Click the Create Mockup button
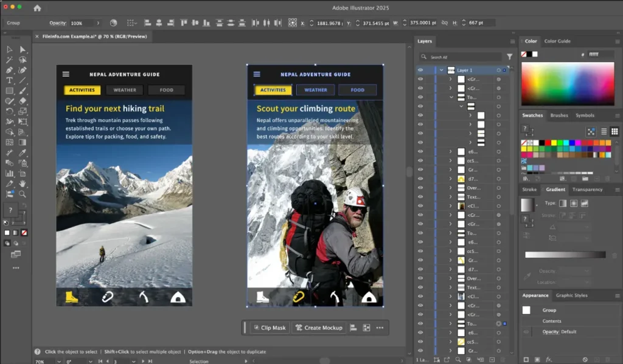This screenshot has width=623, height=364. (318, 328)
